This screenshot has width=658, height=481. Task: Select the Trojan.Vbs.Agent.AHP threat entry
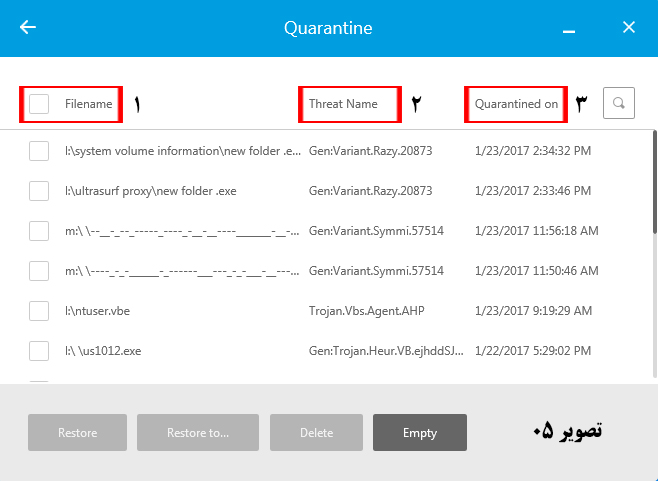(367, 311)
